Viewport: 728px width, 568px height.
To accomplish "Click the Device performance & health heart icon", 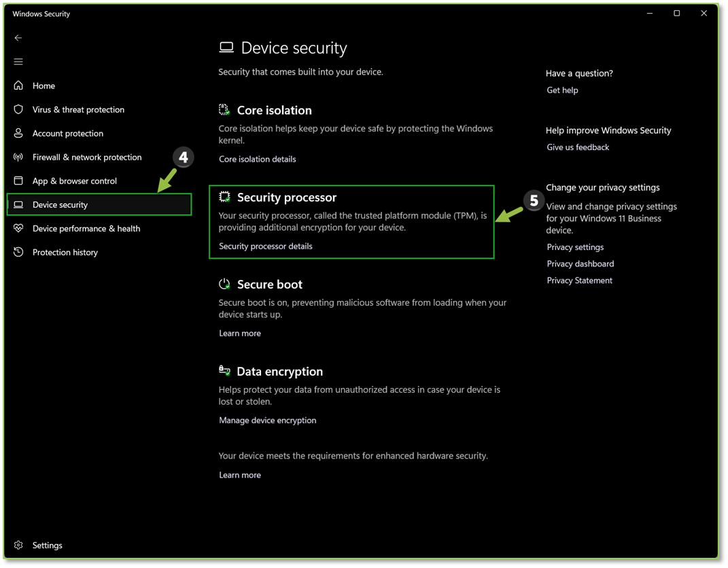I will coord(18,228).
